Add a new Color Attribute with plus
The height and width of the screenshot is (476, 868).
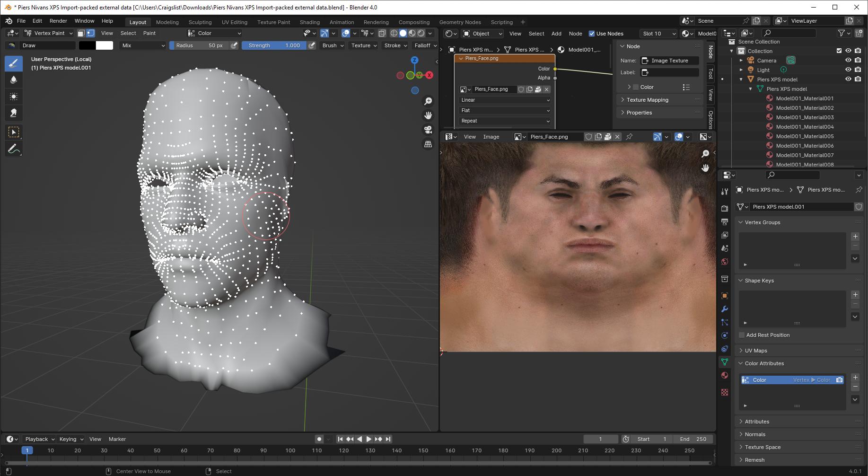[x=855, y=378]
